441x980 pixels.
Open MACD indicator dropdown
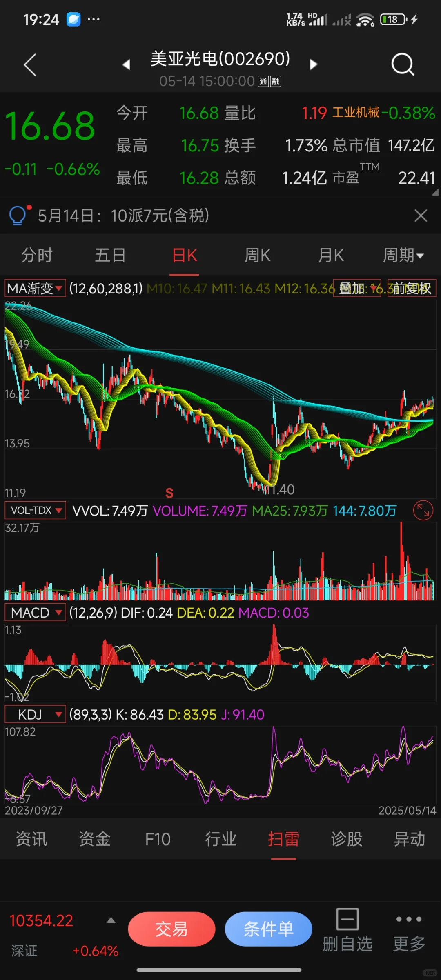35,613
